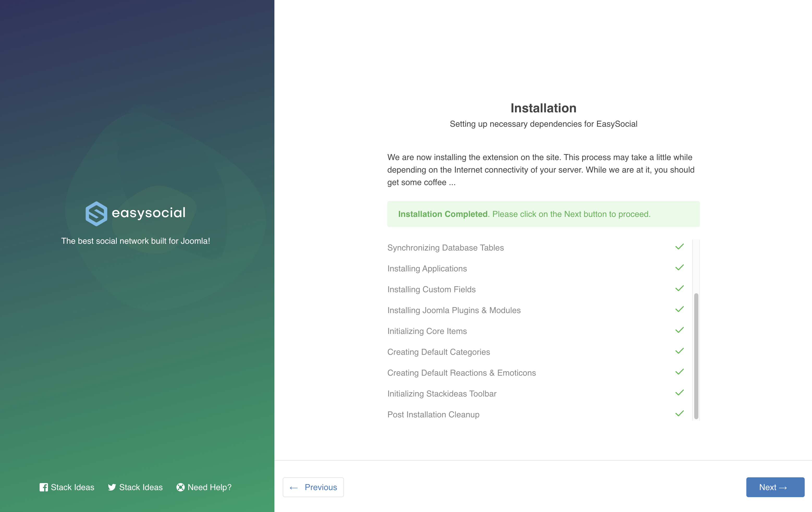Click 'Creating Default Reactions & Emoticons' text
Image resolution: width=812 pixels, height=512 pixels.
(x=461, y=373)
